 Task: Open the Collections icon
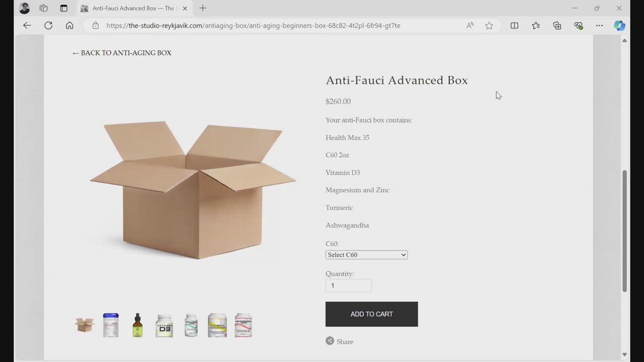[557, 25]
